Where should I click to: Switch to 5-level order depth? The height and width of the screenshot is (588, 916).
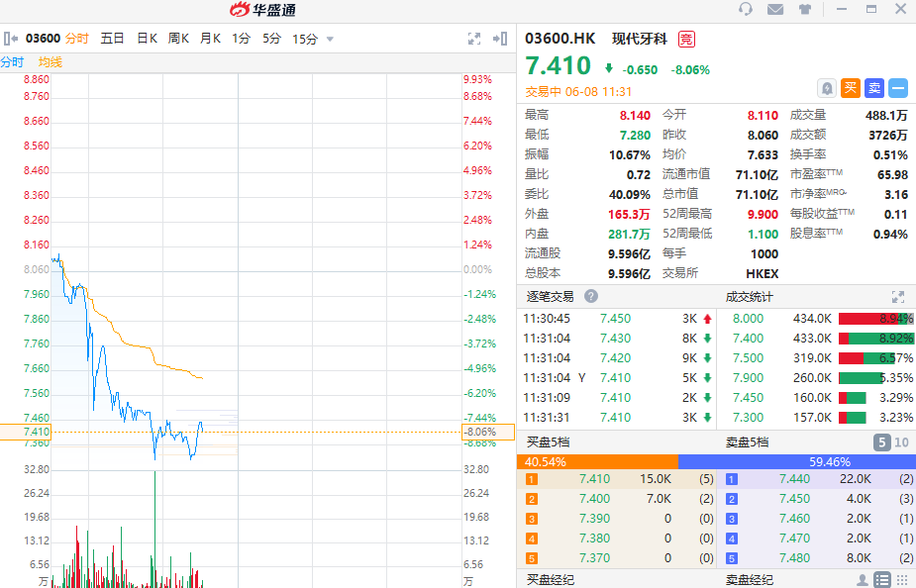tap(882, 442)
